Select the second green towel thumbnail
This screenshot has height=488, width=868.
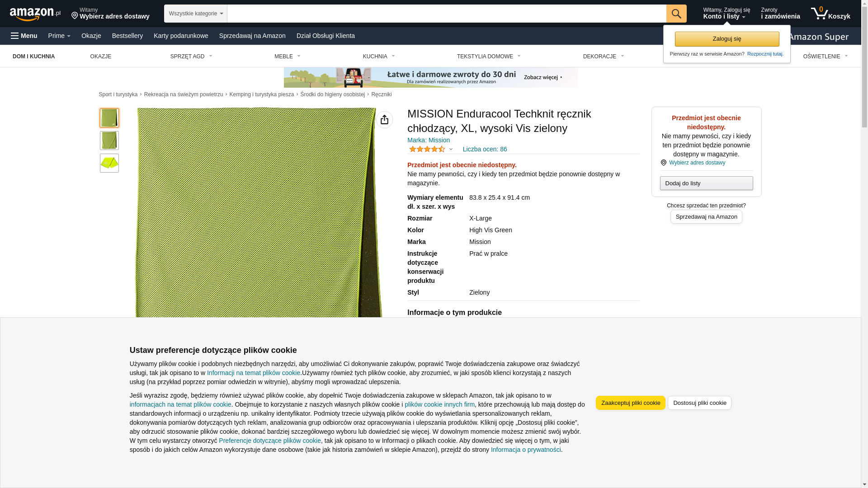tap(109, 141)
